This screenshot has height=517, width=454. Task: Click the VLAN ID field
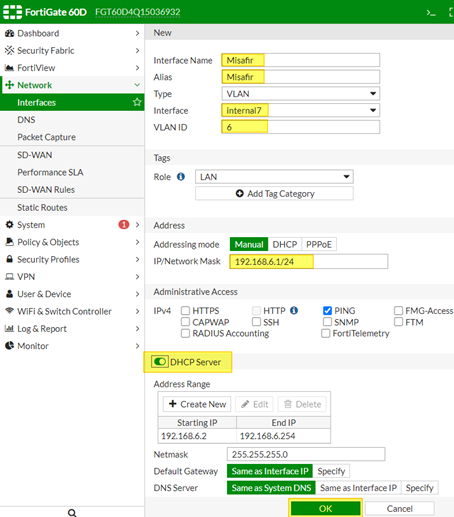click(x=300, y=127)
